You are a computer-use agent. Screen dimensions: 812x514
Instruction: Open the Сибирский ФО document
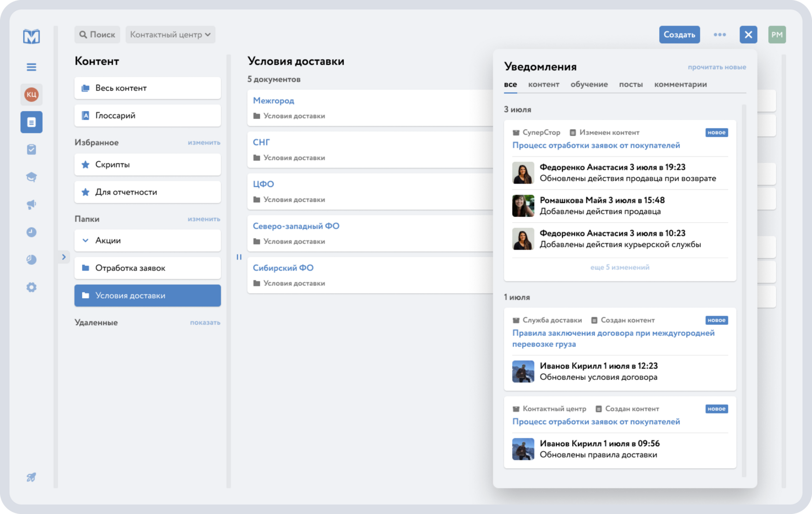tap(283, 268)
